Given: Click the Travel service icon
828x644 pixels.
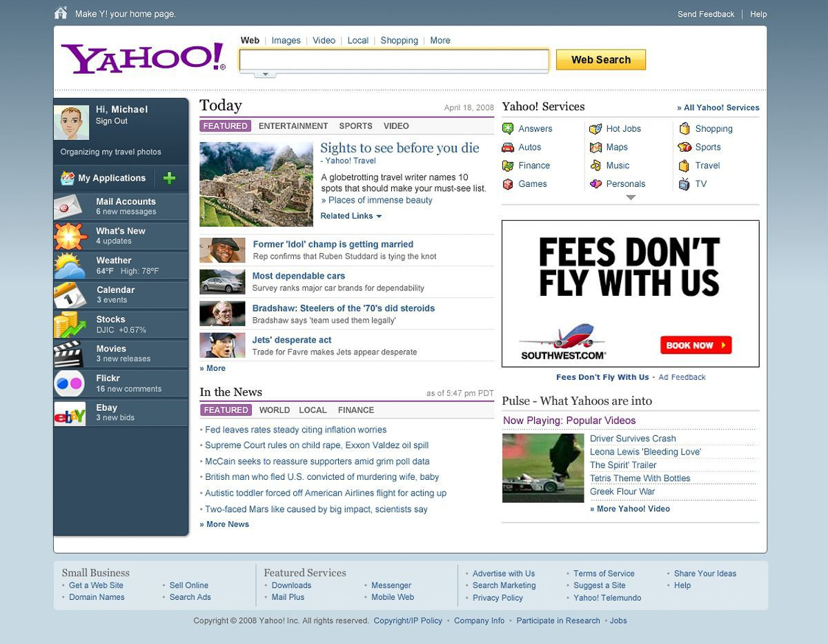Looking at the screenshot, I should pos(684,165).
